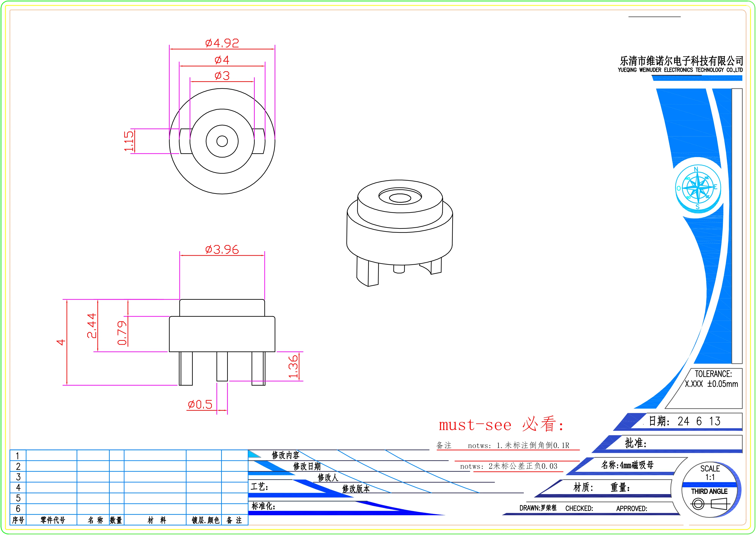Select the 1.15 slot width dimension
Screen dimensions: 756x535
coord(129,141)
